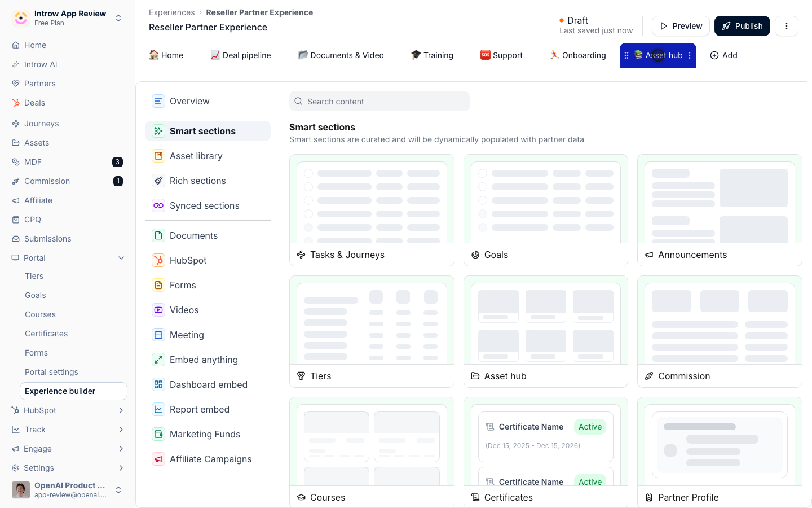Select the Announcements smart section card
Screen dimensions: 812x508
(x=720, y=210)
